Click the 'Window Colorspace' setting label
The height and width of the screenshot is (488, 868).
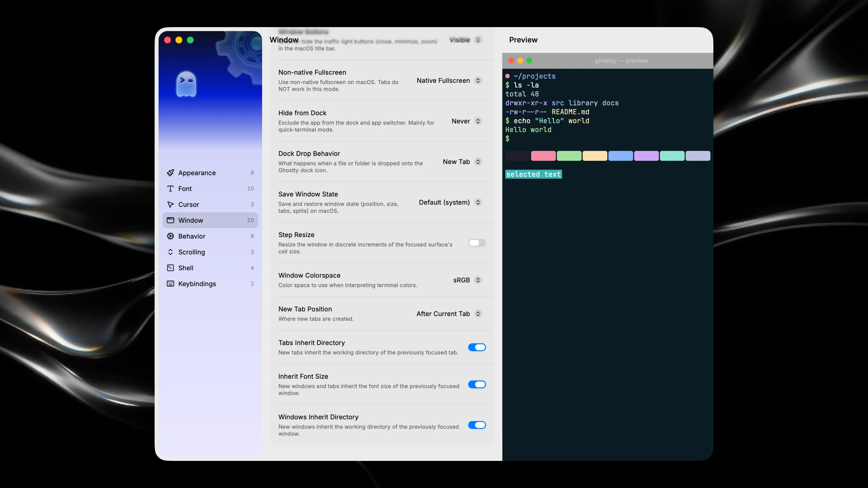[x=309, y=275]
